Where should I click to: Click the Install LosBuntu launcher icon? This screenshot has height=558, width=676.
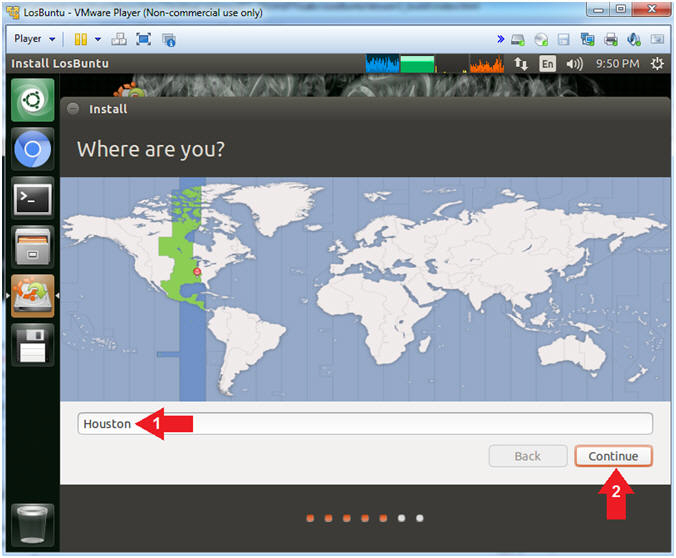click(33, 296)
